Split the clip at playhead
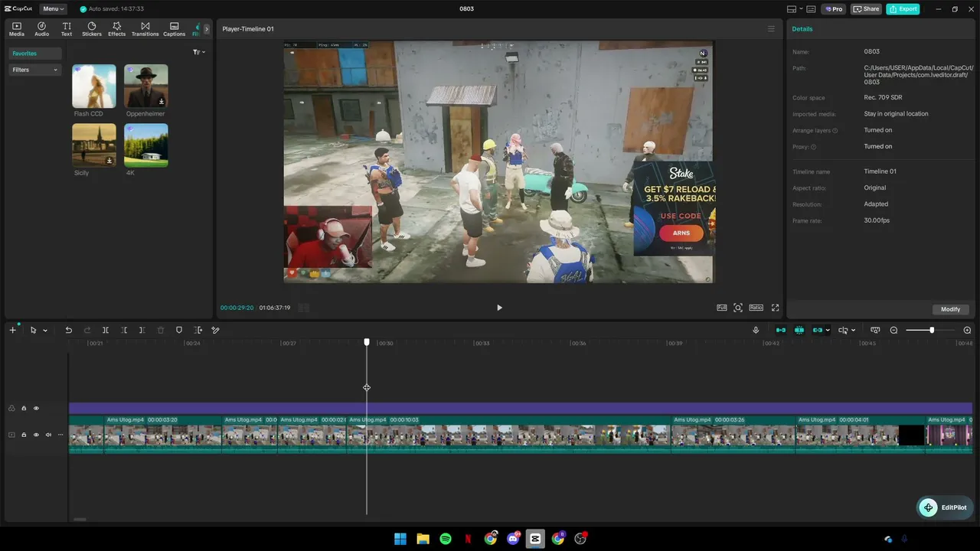Viewport: 980px width, 551px height. [x=106, y=331]
